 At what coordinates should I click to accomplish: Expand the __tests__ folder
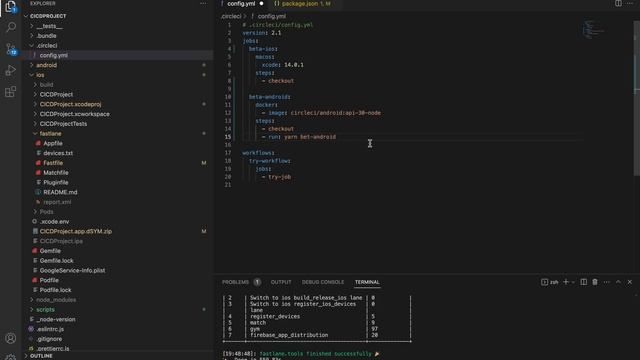(x=49, y=26)
